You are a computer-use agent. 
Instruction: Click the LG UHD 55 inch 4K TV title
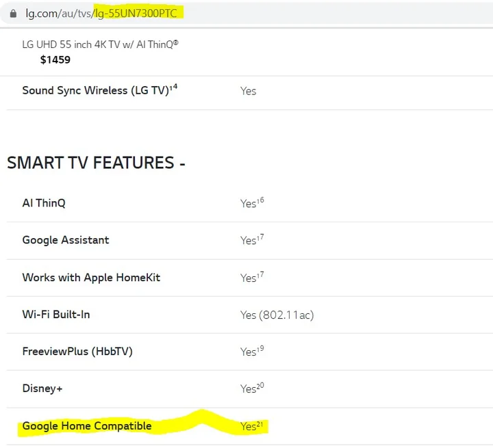pyautogui.click(x=101, y=44)
